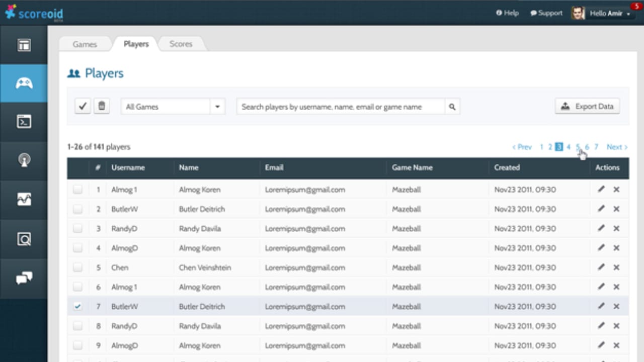Delete row 4 AlmogD using X icon

click(x=616, y=248)
